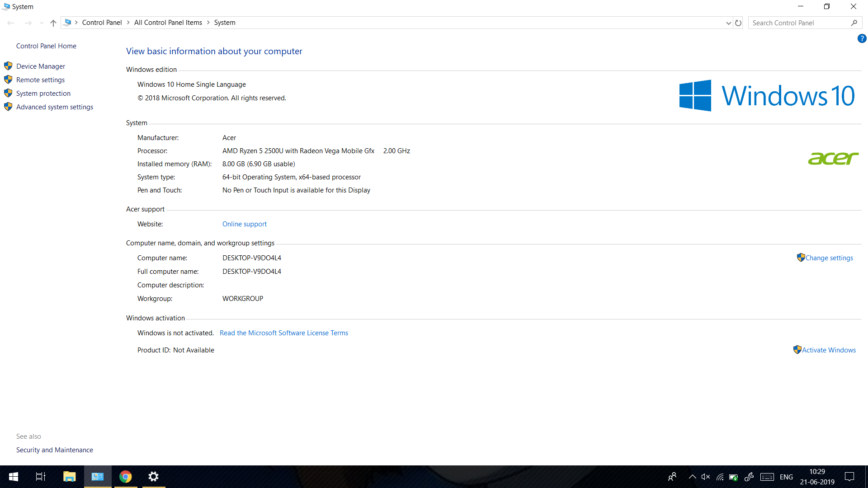Click the ENG language indicator
Screen dimensions: 868x488
(x=786, y=477)
